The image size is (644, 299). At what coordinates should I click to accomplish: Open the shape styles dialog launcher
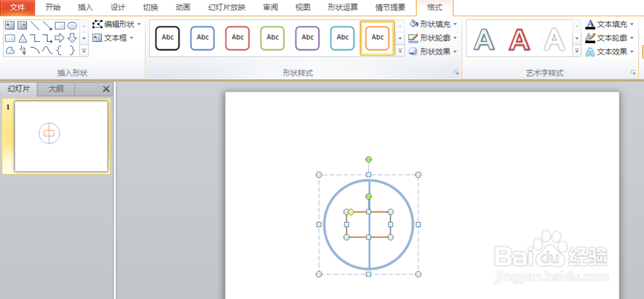[456, 73]
